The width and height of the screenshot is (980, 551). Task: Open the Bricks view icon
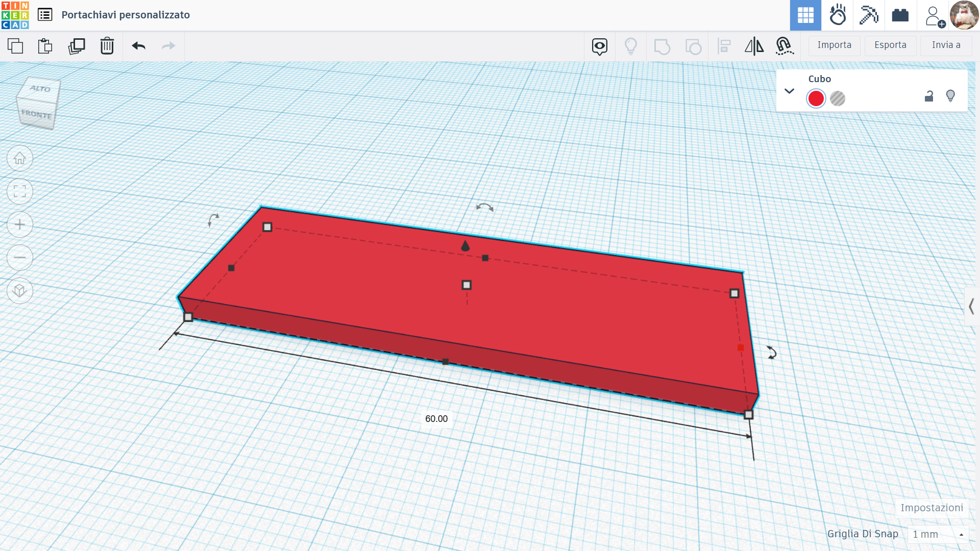click(x=900, y=15)
